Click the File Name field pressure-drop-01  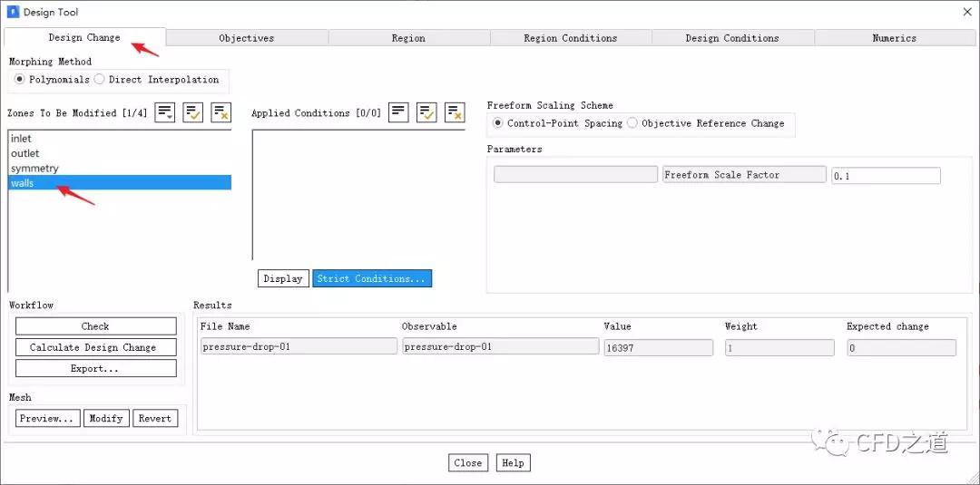299,347
